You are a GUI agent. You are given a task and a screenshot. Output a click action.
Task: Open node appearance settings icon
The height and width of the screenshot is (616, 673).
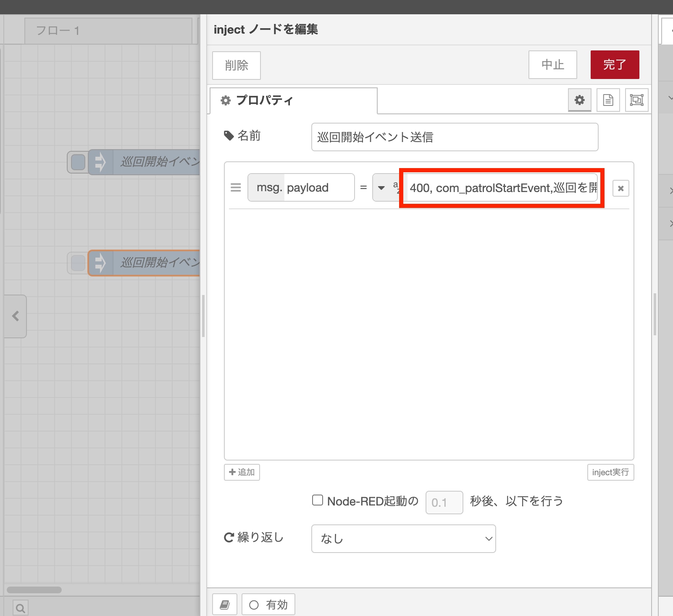pyautogui.click(x=636, y=100)
